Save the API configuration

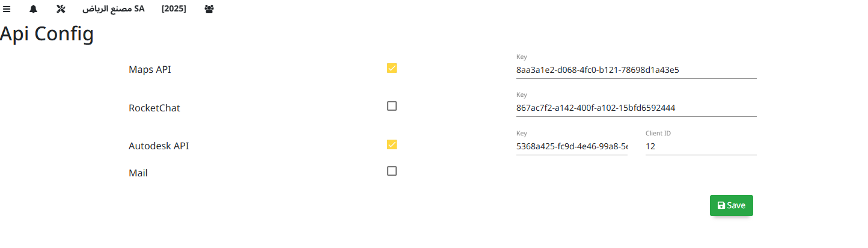(x=732, y=205)
